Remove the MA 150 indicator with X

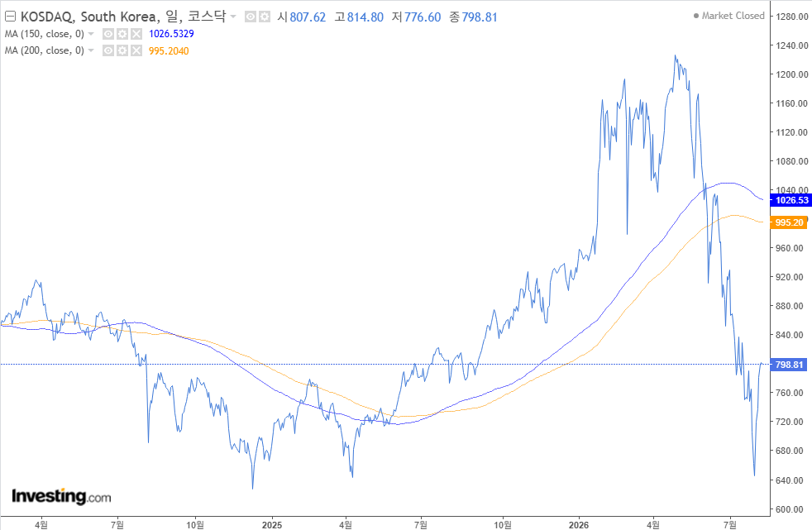click(x=136, y=34)
